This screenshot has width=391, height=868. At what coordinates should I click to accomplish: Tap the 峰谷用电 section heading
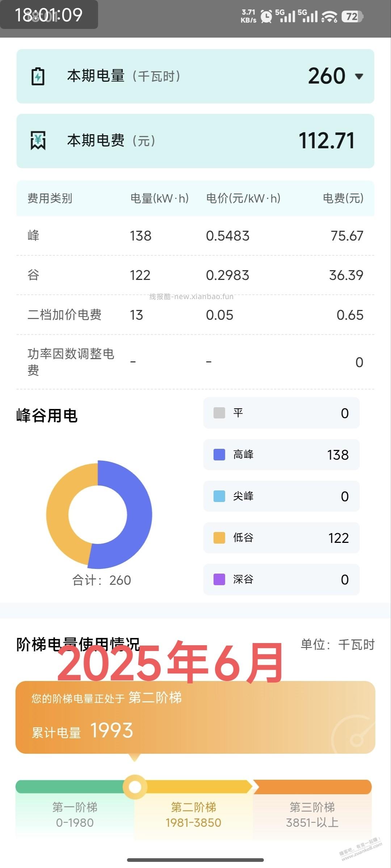[x=47, y=416]
